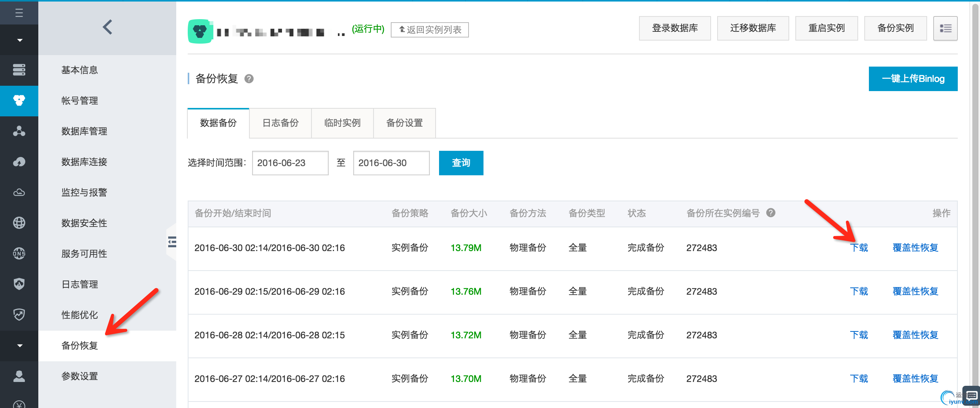
Task: Toggle the side panel collapse handle
Action: [172, 242]
